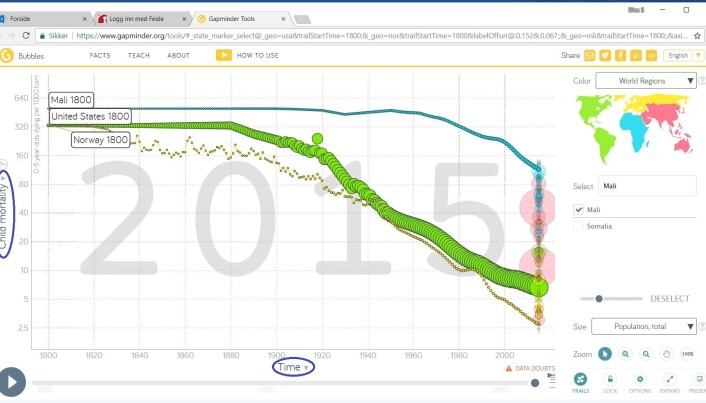
Task: Open the TEACH menu
Action: tap(139, 55)
